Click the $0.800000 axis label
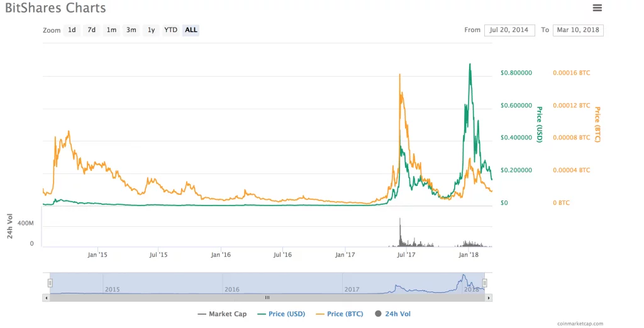The width and height of the screenshot is (644, 328). (516, 73)
